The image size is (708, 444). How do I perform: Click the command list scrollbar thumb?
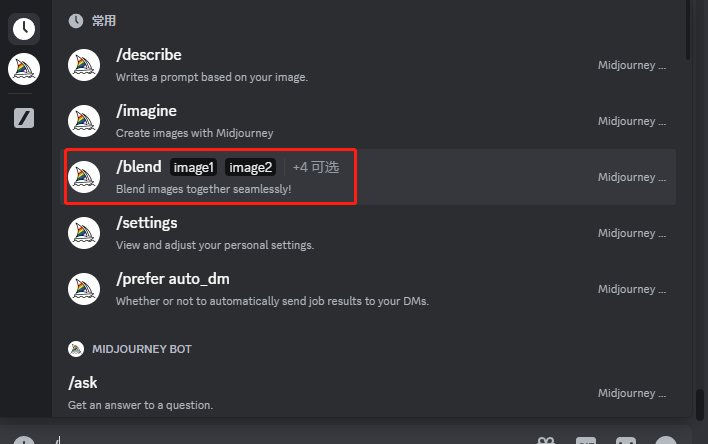pyautogui.click(x=688, y=30)
